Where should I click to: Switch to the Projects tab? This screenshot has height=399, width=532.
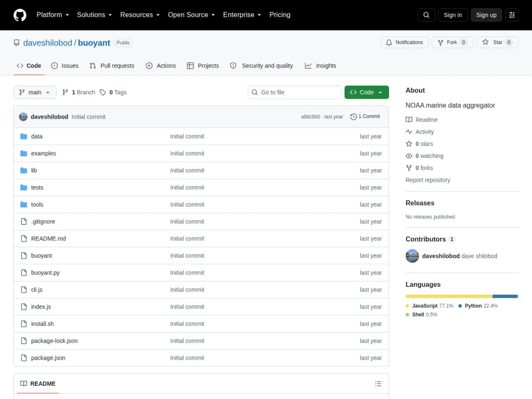pos(203,66)
